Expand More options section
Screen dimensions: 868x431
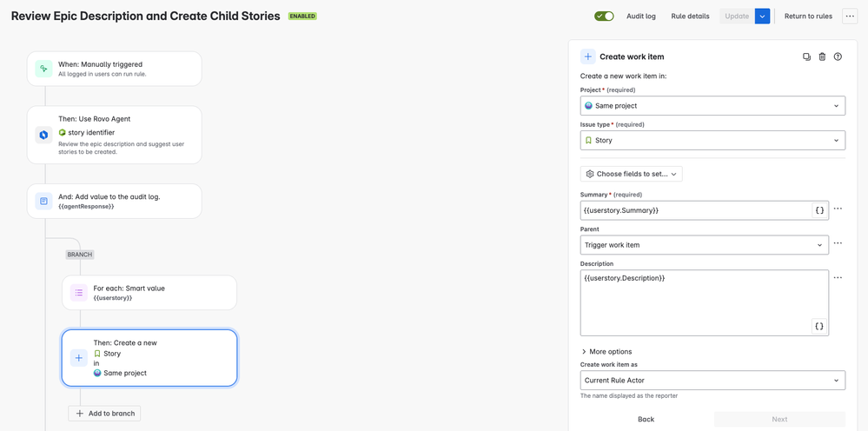coord(606,351)
